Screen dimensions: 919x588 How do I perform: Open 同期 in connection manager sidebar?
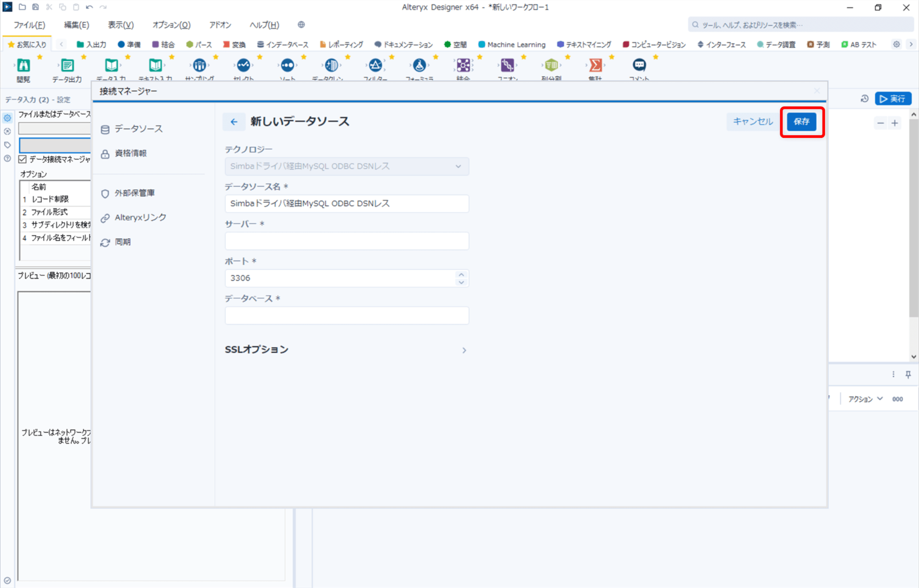point(116,242)
